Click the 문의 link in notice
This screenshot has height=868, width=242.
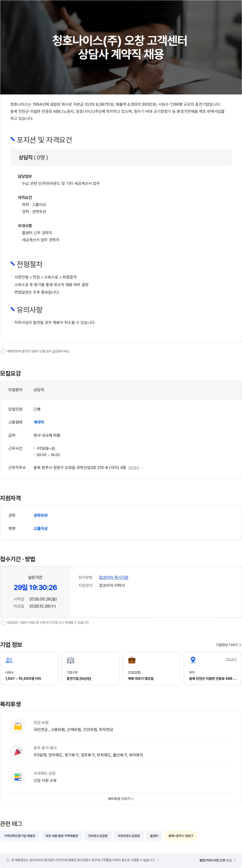[x=55, y=351]
